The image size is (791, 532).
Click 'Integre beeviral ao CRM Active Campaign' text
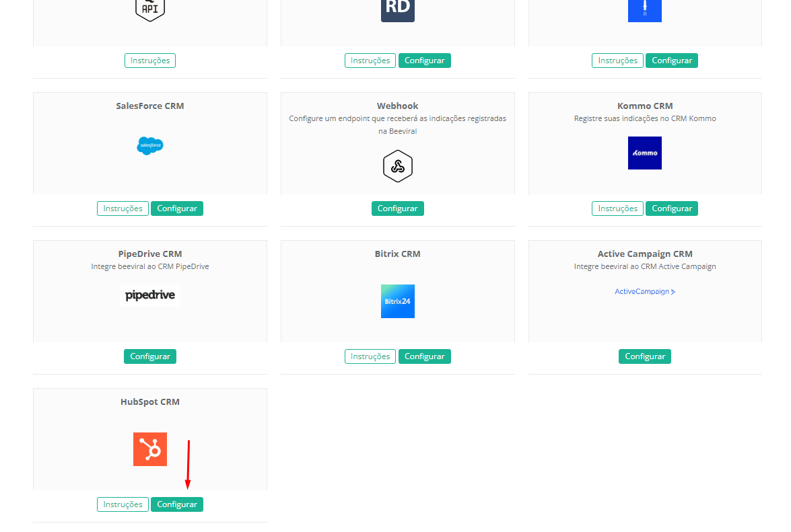[645, 266]
